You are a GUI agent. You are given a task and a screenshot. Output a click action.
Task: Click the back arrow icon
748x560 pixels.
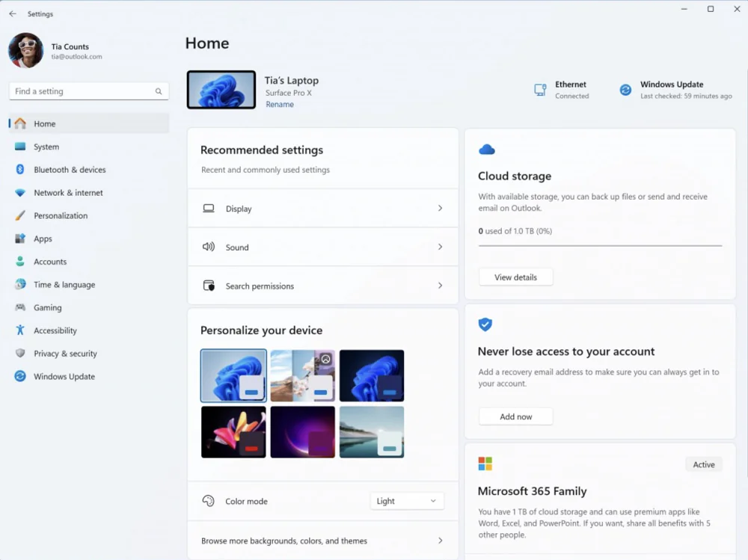13,14
